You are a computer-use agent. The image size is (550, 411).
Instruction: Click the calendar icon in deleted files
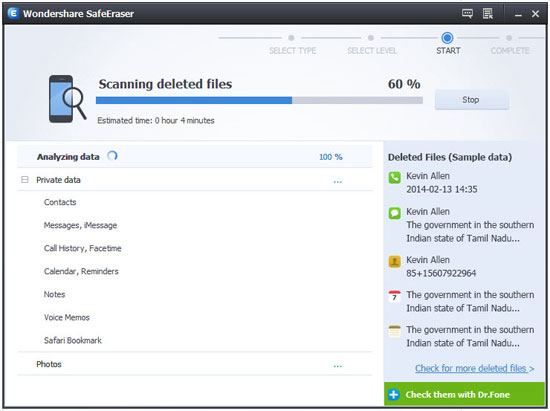(395, 296)
